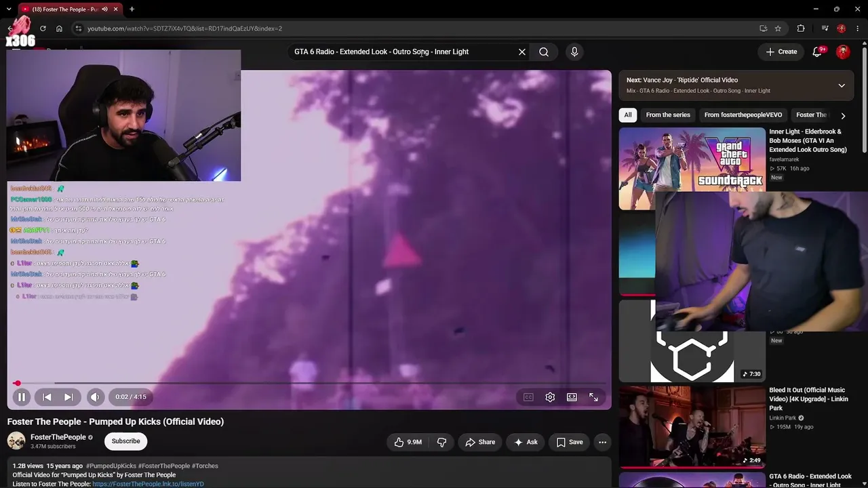Open the Create menu

(781, 52)
